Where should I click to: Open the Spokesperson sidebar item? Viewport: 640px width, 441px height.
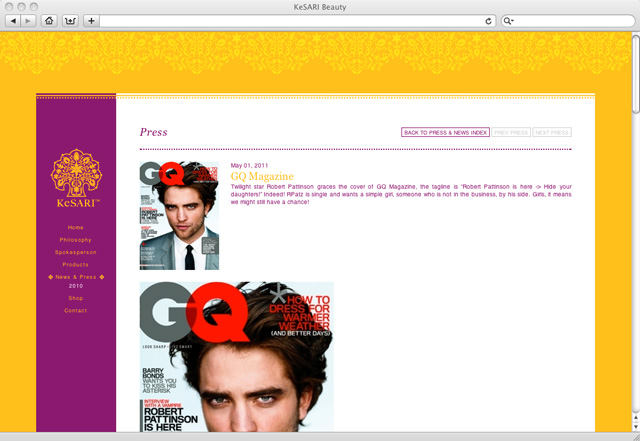click(76, 252)
